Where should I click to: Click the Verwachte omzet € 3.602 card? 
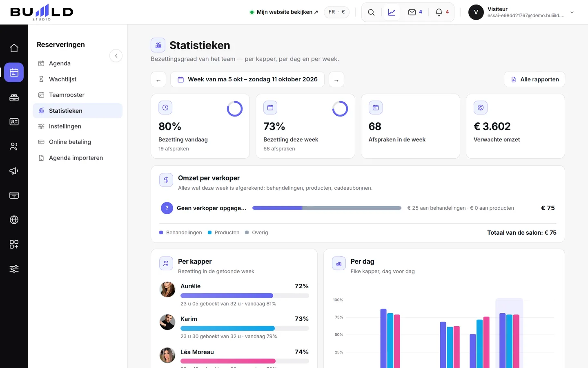515,126
